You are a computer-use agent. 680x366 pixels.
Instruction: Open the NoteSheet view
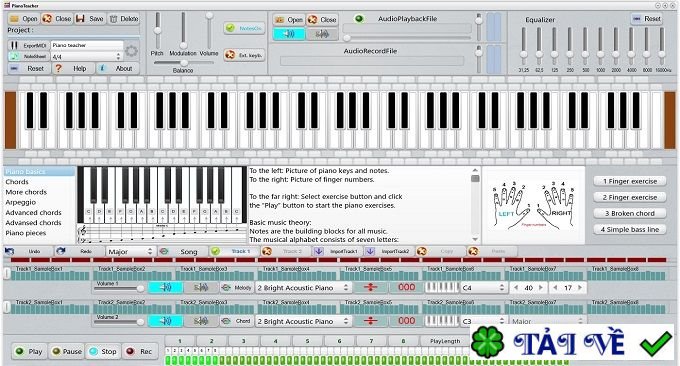(x=29, y=56)
